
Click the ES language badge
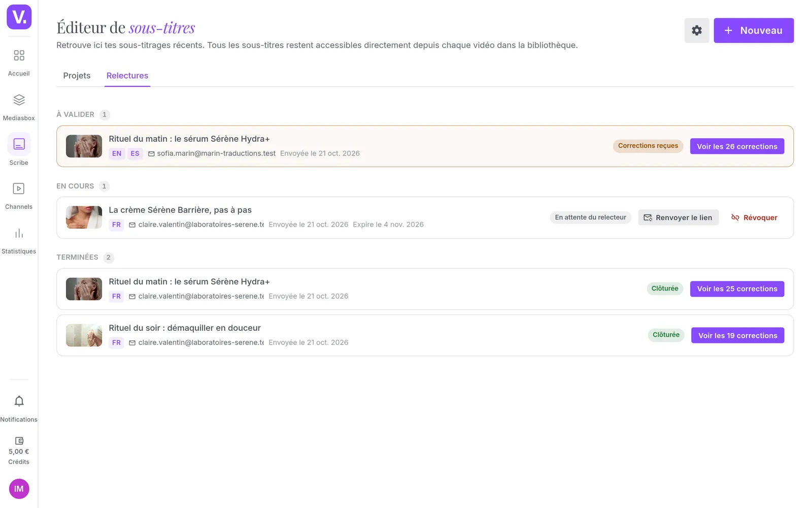pos(135,153)
